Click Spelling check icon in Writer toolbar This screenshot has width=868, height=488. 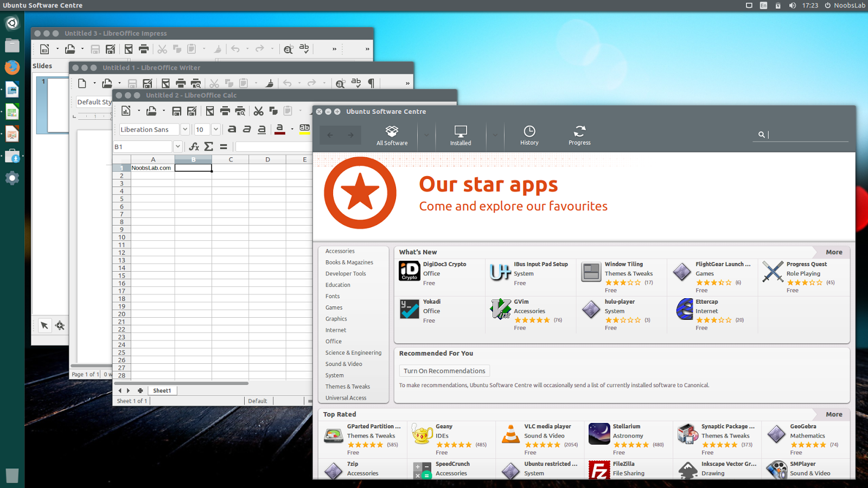pos(356,83)
